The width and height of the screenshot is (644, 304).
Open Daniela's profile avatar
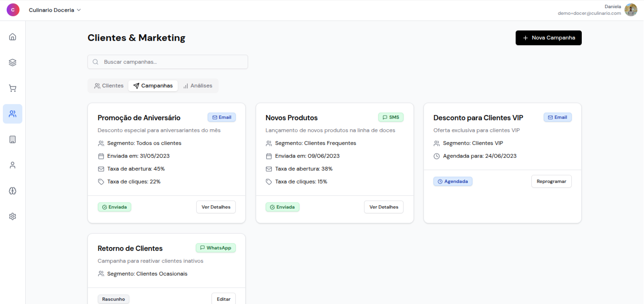pyautogui.click(x=631, y=10)
